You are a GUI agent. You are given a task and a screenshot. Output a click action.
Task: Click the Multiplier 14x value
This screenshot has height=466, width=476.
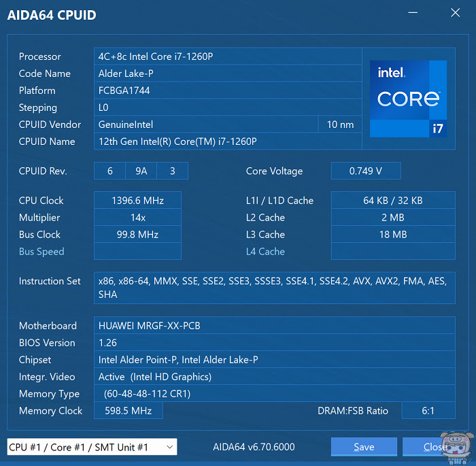(137, 218)
